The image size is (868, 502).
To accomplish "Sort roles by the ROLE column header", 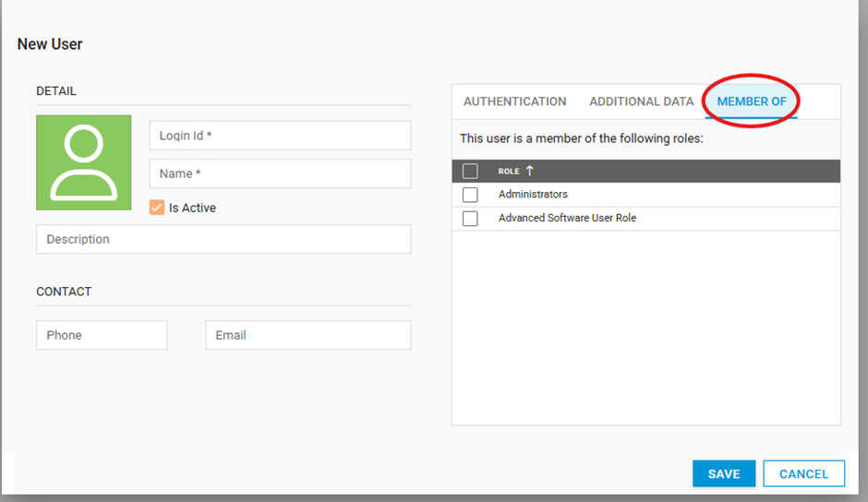I will pyautogui.click(x=509, y=171).
